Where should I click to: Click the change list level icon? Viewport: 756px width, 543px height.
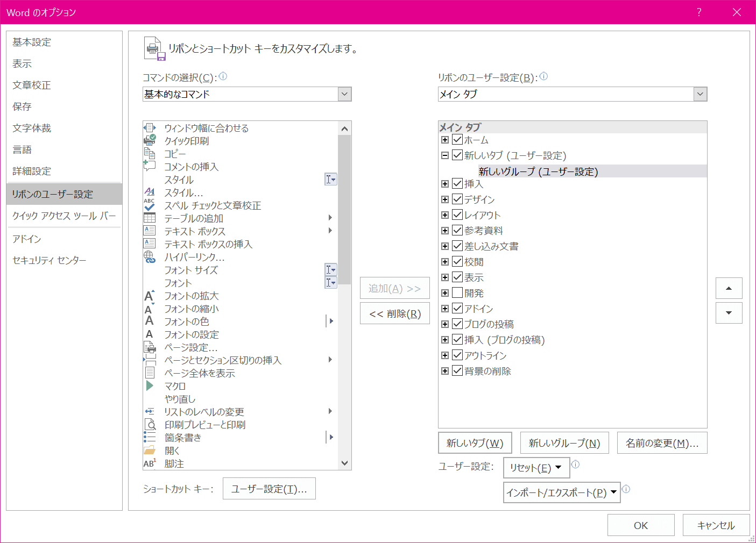(x=150, y=411)
